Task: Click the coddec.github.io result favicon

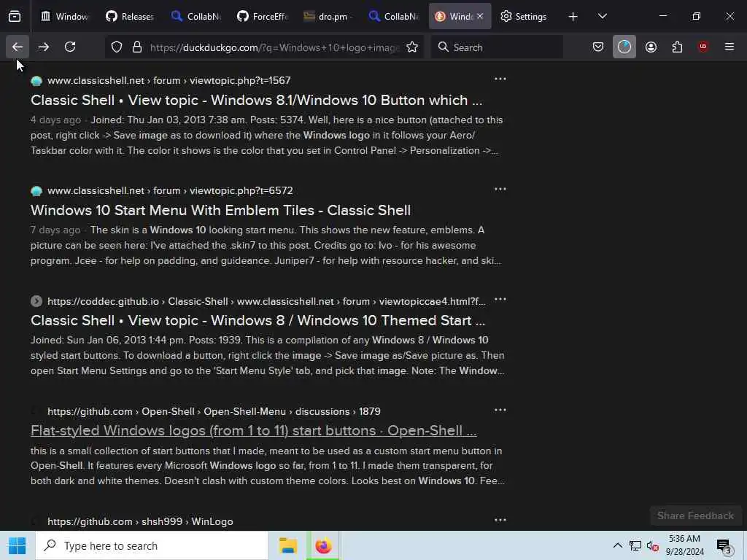Action: 36,301
